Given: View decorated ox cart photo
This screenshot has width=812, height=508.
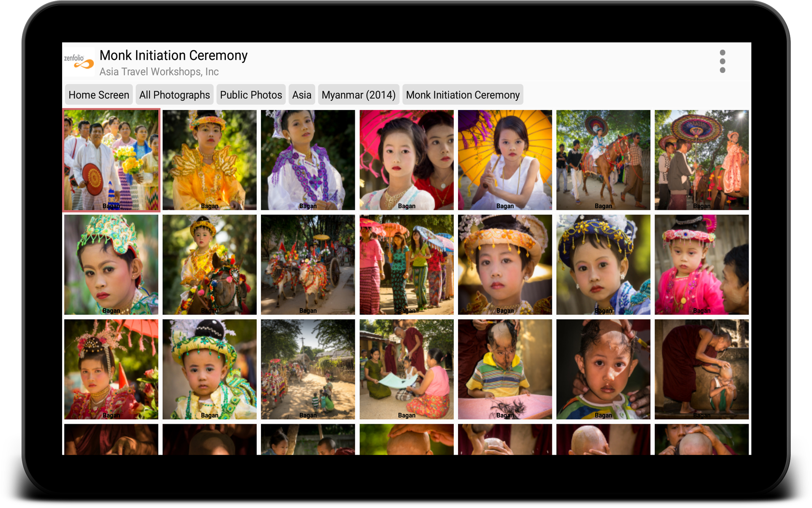Looking at the screenshot, I should 308,265.
